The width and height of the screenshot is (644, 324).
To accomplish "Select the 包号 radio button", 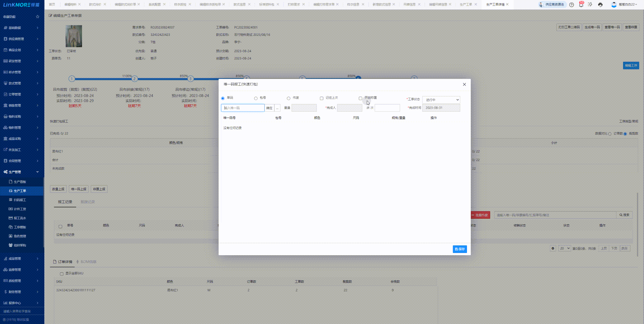I will pos(256,98).
